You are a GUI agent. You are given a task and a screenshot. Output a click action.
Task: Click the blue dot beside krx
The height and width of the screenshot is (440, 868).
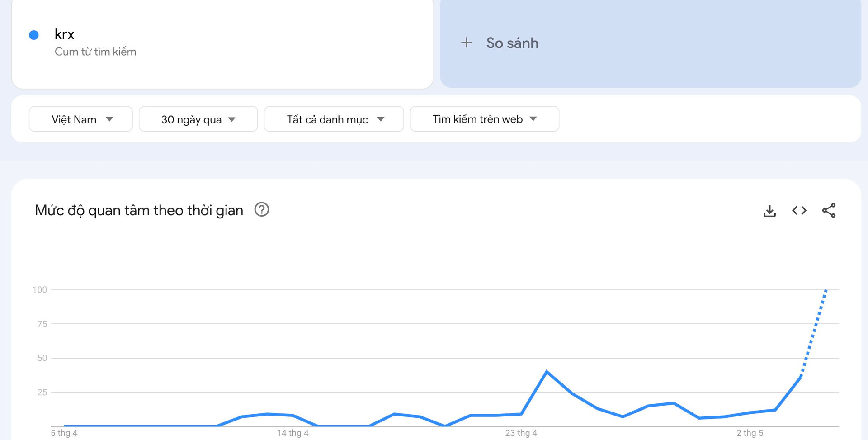click(x=34, y=35)
